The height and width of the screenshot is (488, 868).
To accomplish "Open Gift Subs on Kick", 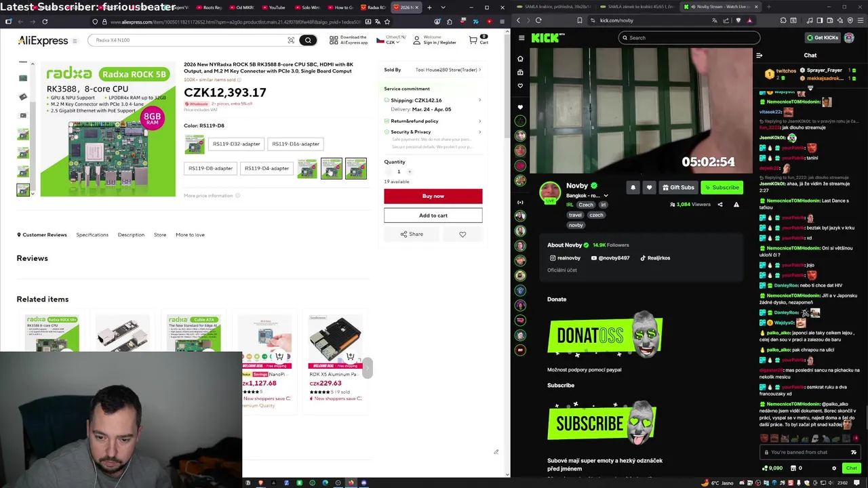I will 678,187.
